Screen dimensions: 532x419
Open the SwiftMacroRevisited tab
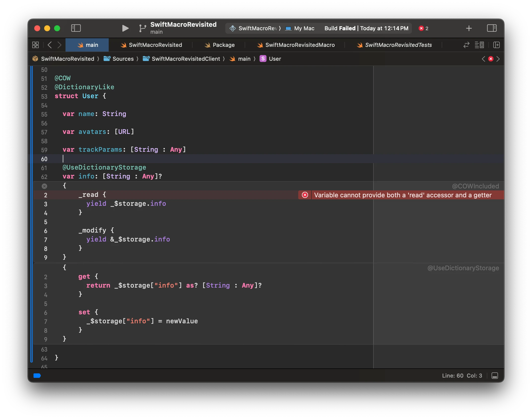pos(151,45)
